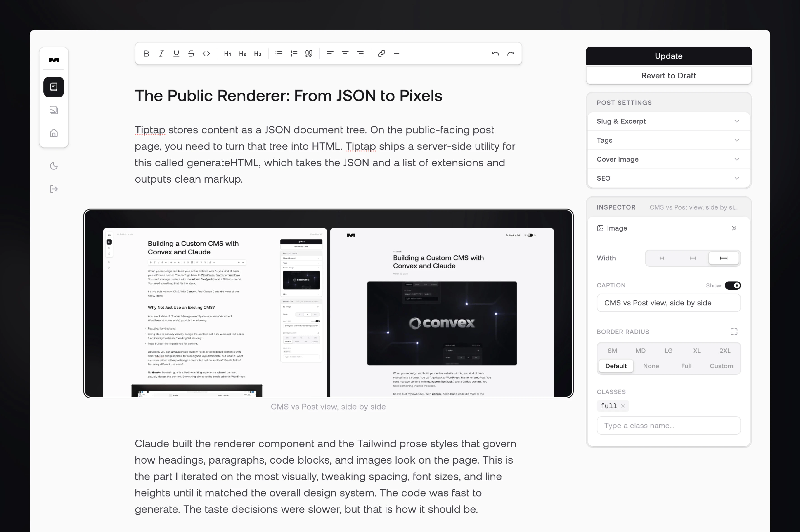Screen dimensions: 800x532
Task: Select SM border radius
Action: click(x=612, y=351)
